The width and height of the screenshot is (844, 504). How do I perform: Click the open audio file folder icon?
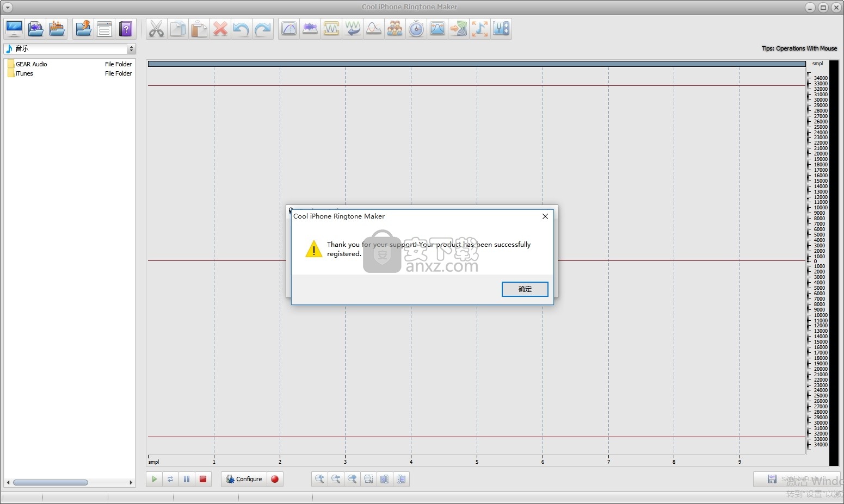(x=35, y=29)
